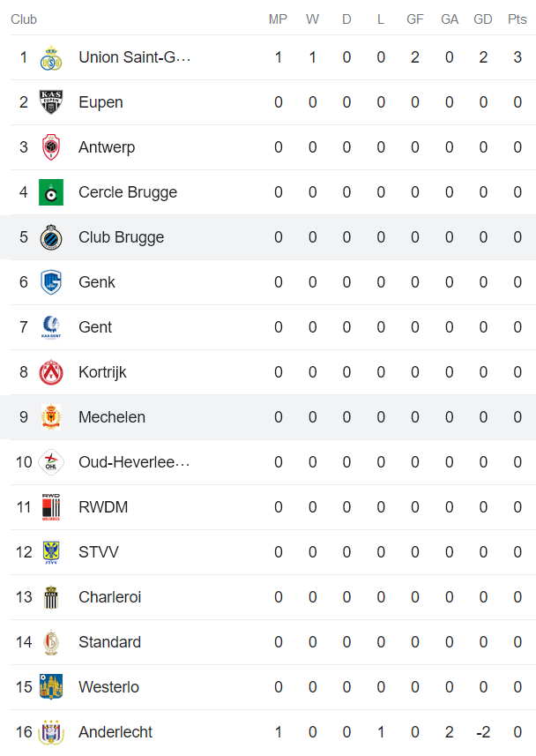The width and height of the screenshot is (536, 756).
Task: Click the Club column header
Action: click(24, 19)
